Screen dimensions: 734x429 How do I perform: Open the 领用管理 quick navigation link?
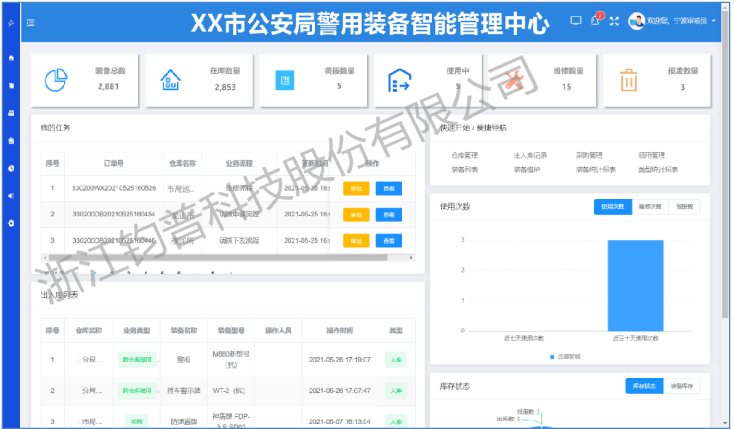coord(652,155)
